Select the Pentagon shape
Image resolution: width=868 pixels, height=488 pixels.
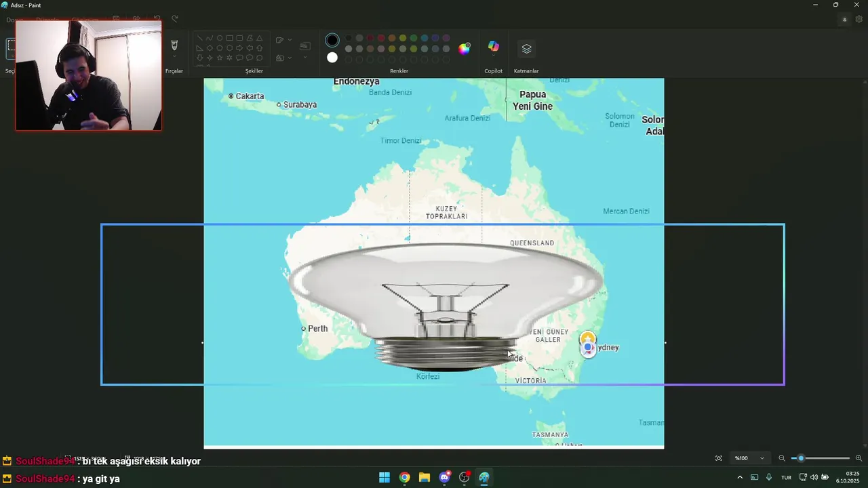[x=220, y=47]
